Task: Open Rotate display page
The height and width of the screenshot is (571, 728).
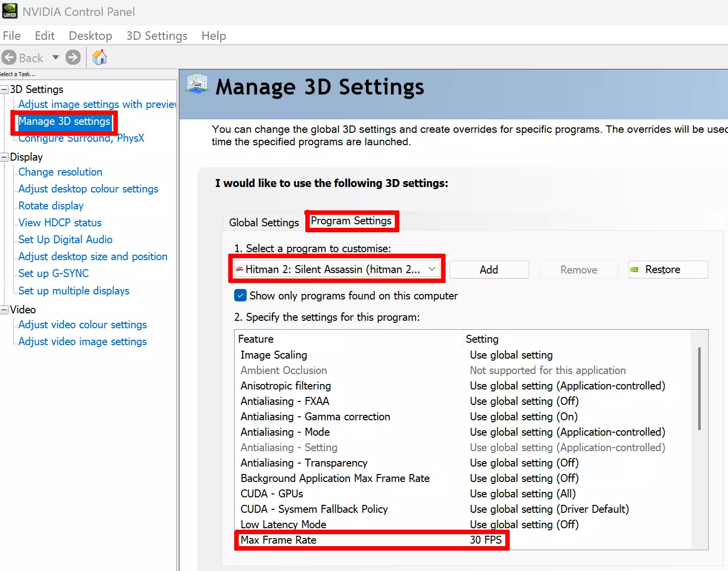Action: click(x=51, y=206)
